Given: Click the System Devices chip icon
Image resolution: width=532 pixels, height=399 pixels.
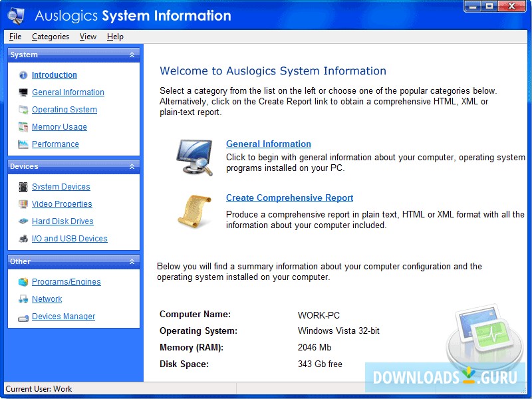Looking at the screenshot, I should tap(23, 187).
